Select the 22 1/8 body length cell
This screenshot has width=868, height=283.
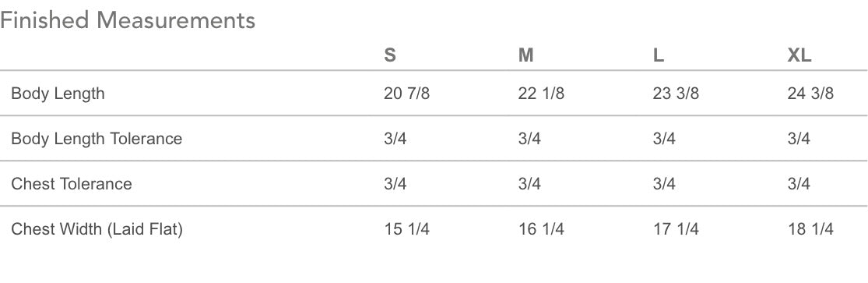541,94
